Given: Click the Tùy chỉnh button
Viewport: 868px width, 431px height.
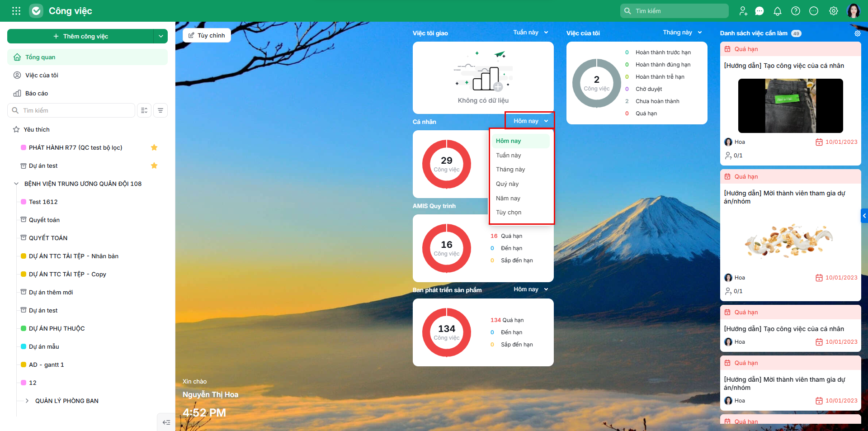Looking at the screenshot, I should pyautogui.click(x=207, y=35).
